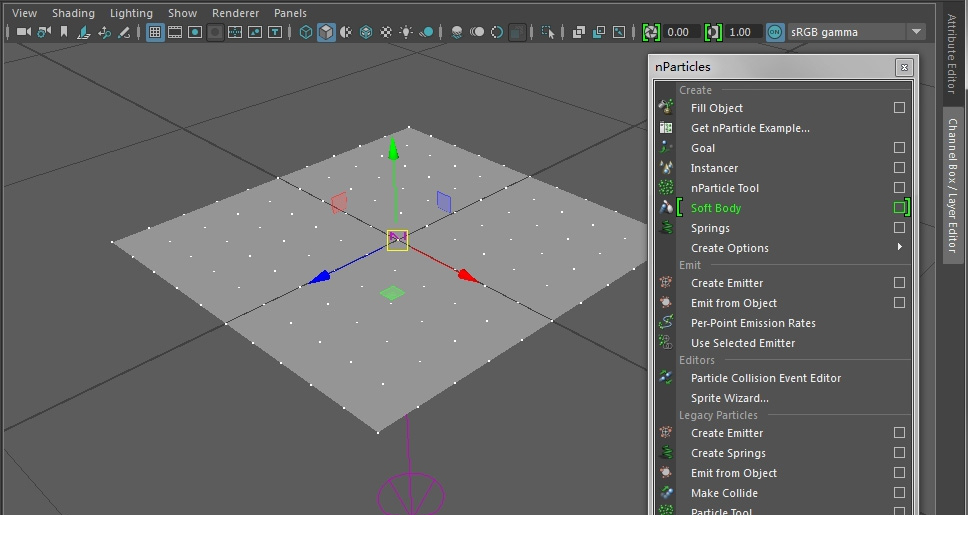This screenshot has height=535, width=968.
Task: Open Goal options box
Action: (899, 147)
